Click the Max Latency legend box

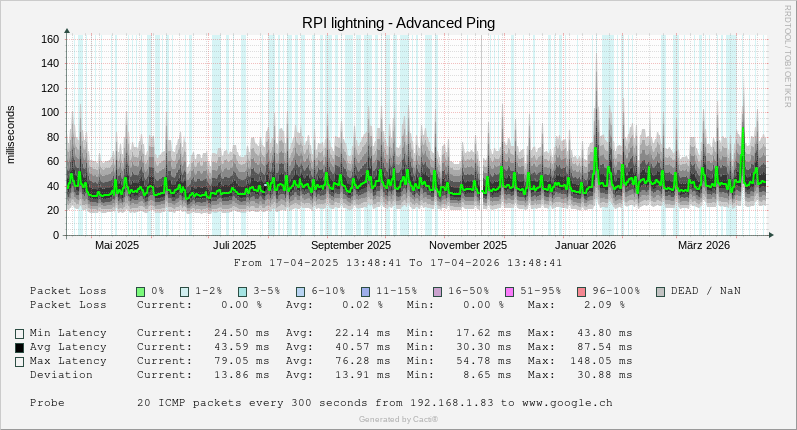click(19, 362)
